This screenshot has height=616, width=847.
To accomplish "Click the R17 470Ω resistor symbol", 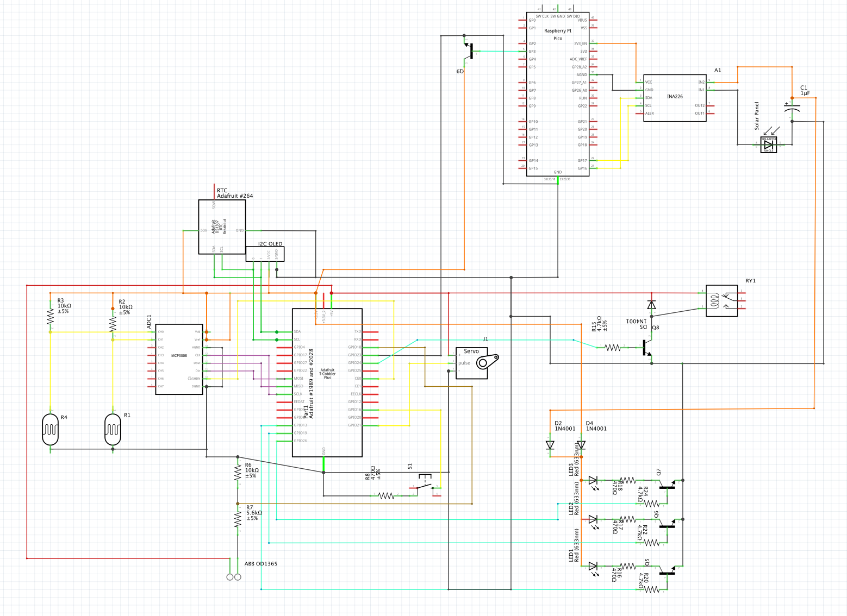I will pyautogui.click(x=628, y=519).
